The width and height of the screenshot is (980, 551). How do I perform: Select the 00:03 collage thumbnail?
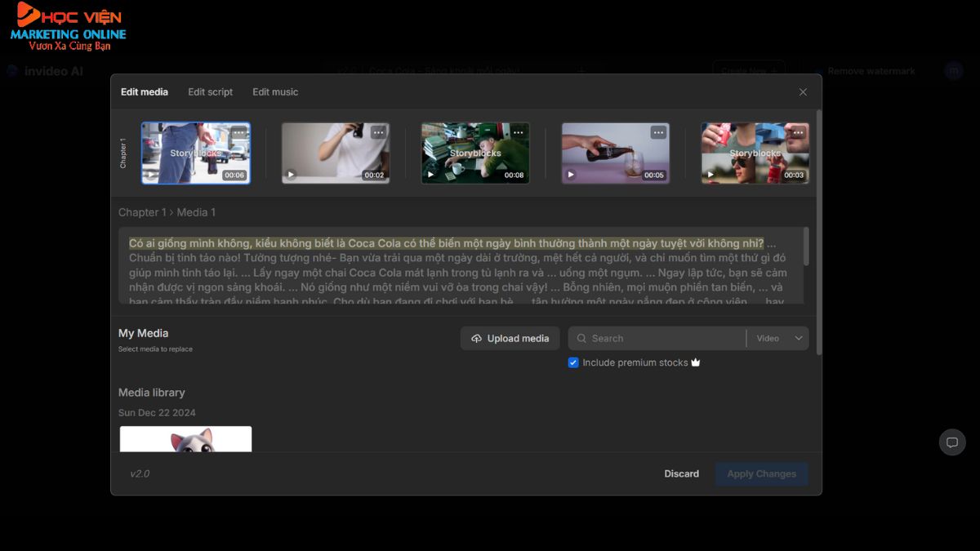(755, 153)
